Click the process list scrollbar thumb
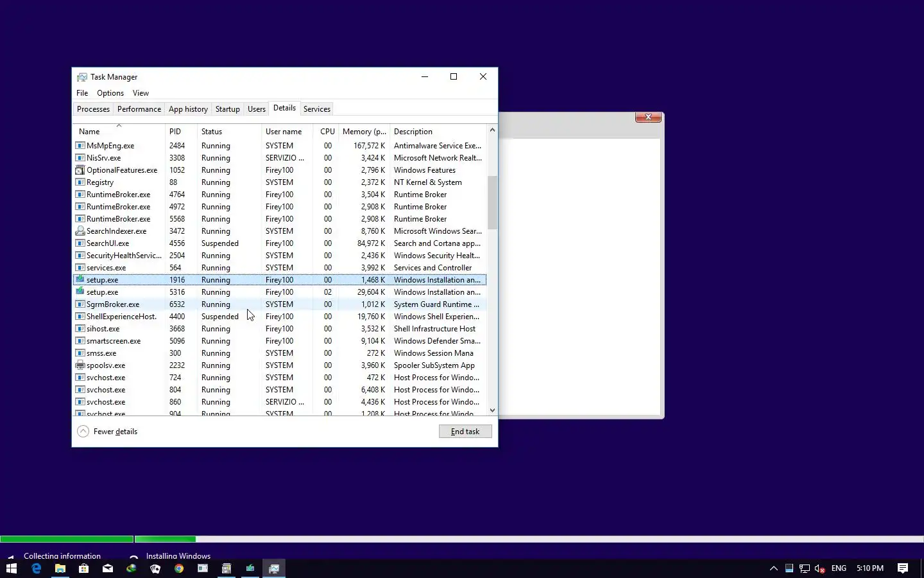Screen dimensions: 924x578 [492, 202]
